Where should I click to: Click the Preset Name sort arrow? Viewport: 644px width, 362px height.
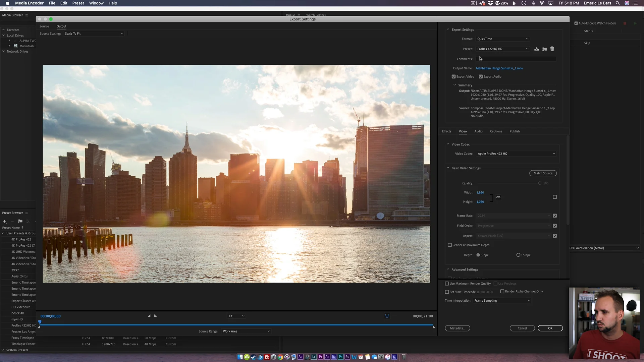pyautogui.click(x=22, y=228)
